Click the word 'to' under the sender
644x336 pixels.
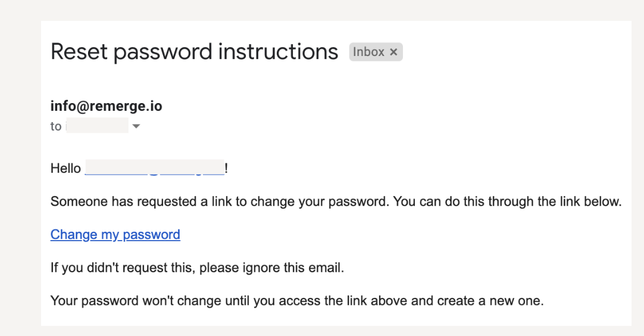click(x=55, y=126)
